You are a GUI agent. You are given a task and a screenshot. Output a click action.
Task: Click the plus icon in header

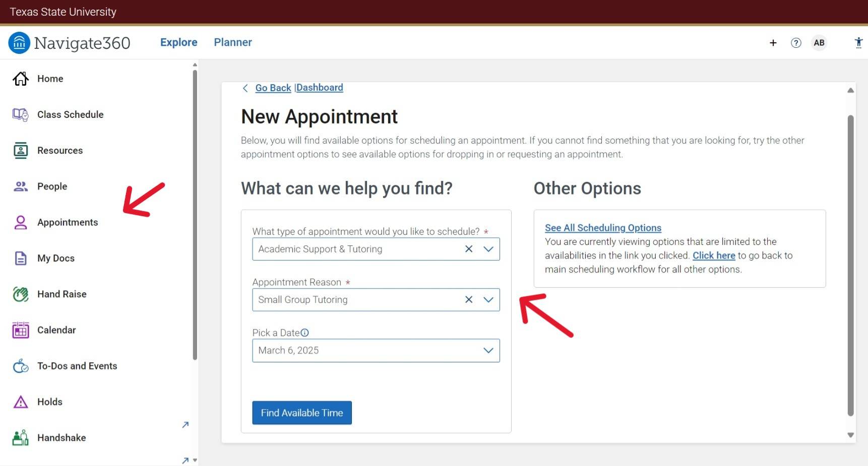pyautogui.click(x=773, y=43)
